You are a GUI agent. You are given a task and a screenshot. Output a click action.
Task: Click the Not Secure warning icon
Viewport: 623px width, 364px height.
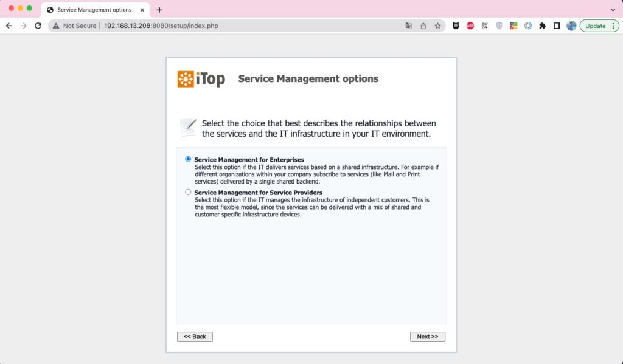tap(56, 26)
